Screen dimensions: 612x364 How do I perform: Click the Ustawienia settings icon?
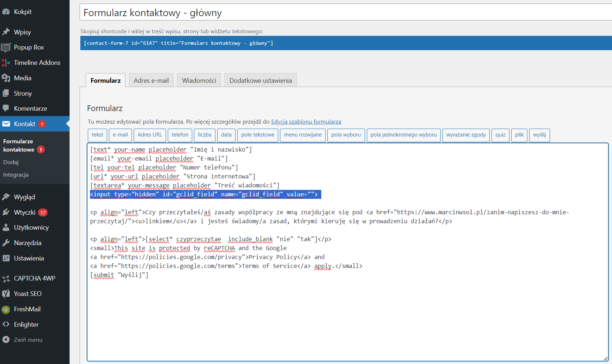[6, 258]
